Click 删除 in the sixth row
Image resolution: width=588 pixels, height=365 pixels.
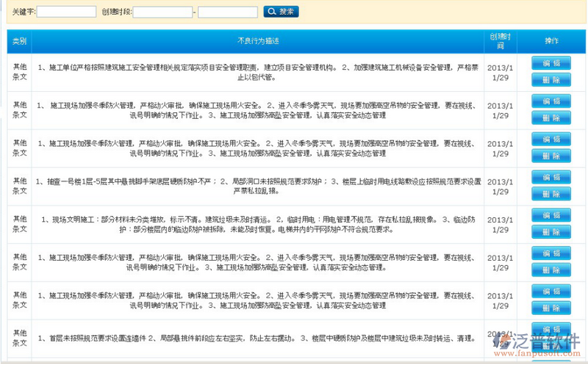click(551, 270)
